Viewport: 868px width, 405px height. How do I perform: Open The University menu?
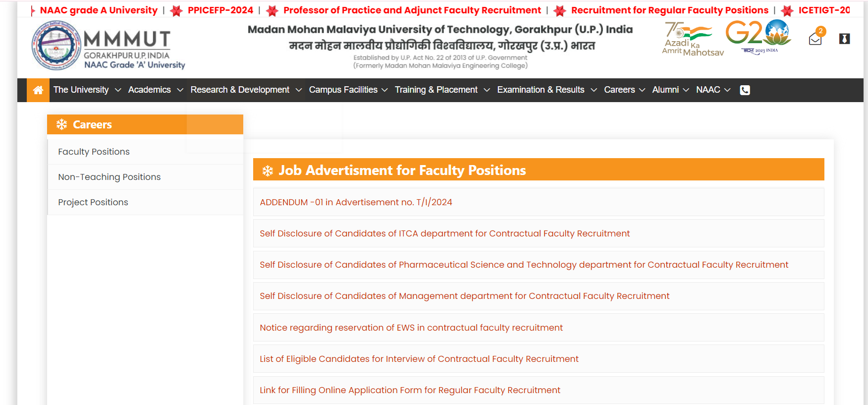pyautogui.click(x=81, y=90)
